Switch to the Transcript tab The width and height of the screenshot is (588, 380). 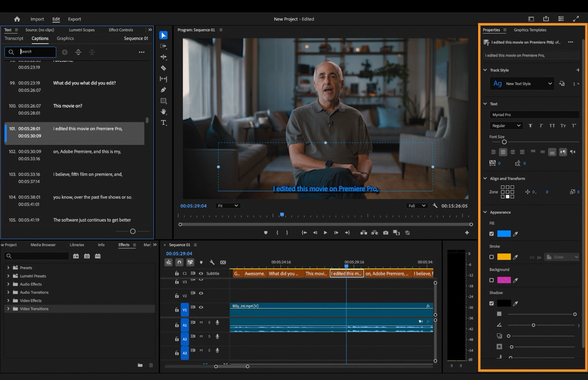tap(14, 38)
